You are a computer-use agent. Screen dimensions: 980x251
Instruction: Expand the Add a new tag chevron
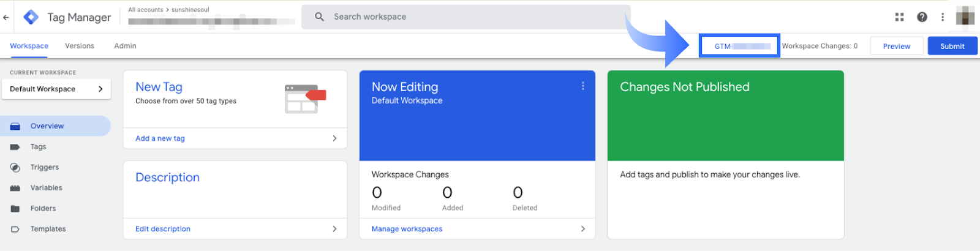pyautogui.click(x=334, y=138)
